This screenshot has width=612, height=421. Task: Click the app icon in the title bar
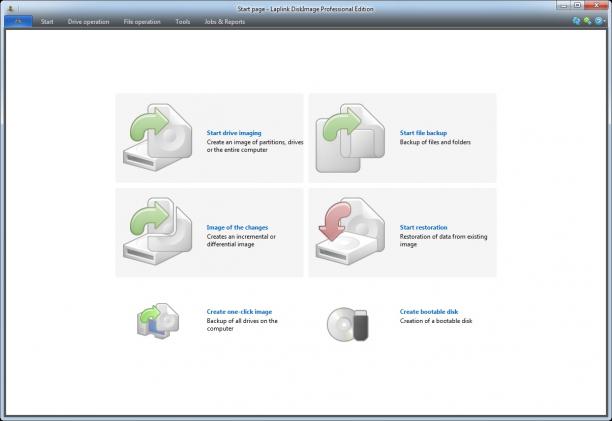[11, 8]
